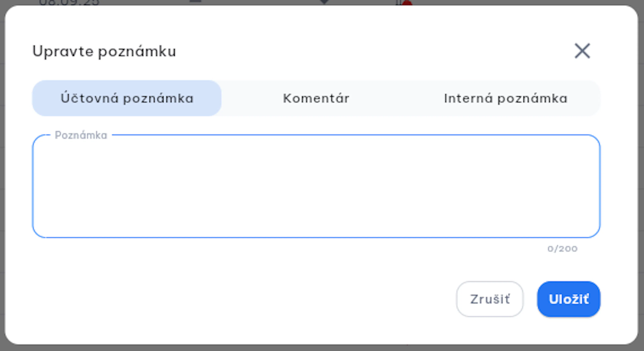Click the 0/200 character counter
The image size is (644, 351).
click(562, 249)
